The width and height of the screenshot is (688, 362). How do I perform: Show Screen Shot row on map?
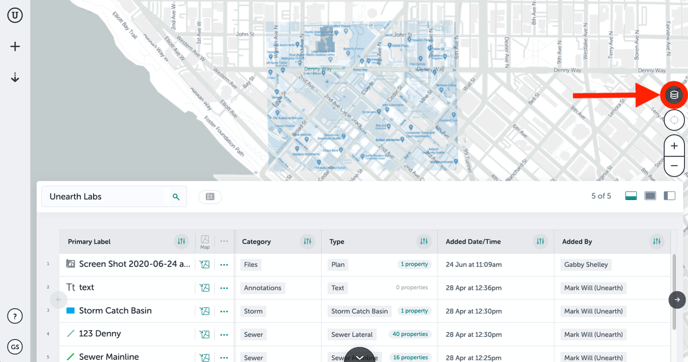[x=204, y=265]
